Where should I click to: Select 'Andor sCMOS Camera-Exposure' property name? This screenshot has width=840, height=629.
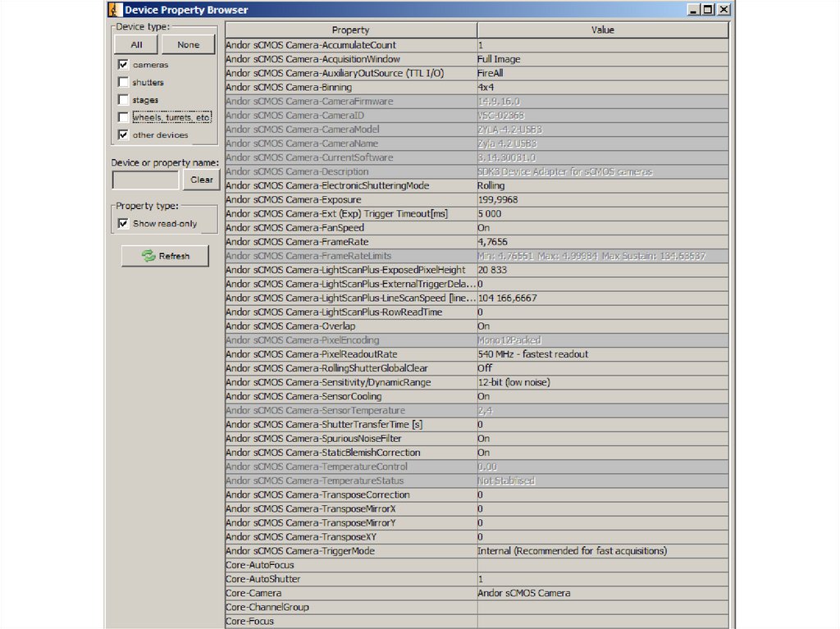pyautogui.click(x=351, y=199)
